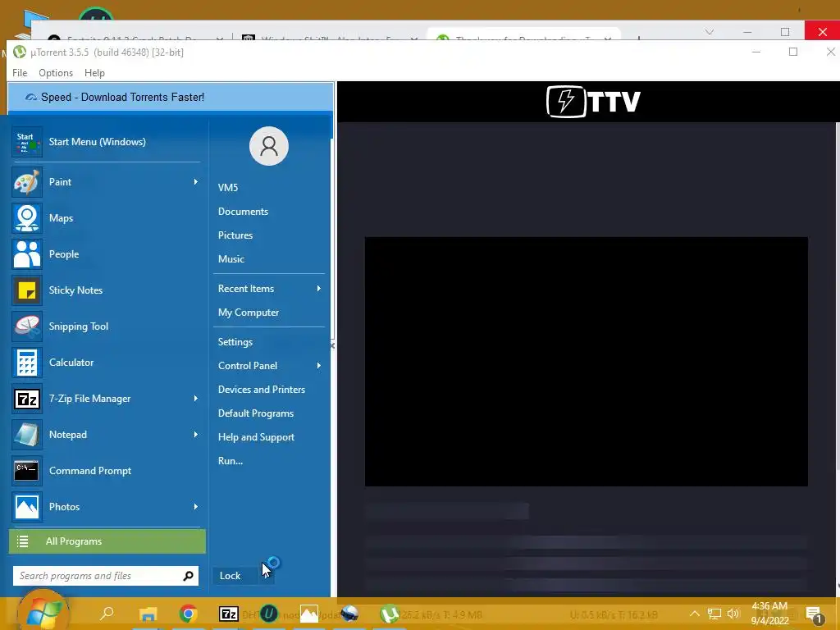Launch Snipping Tool icon
This screenshot has height=630, width=840.
27,326
